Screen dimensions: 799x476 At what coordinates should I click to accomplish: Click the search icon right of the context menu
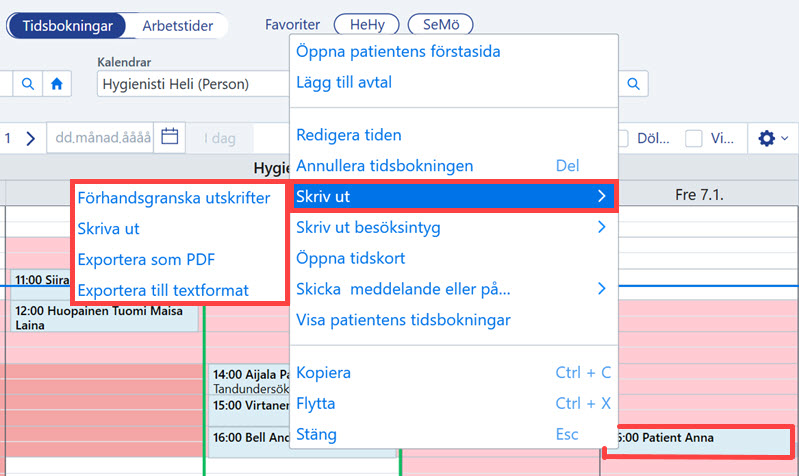633,84
